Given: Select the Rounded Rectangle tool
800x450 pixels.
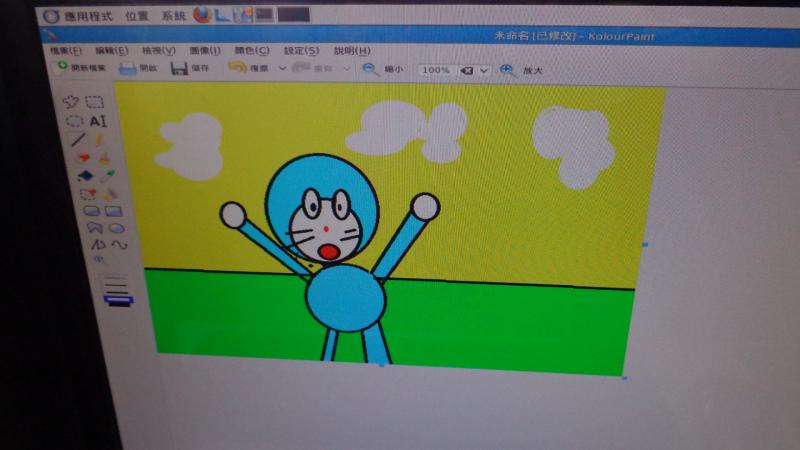Looking at the screenshot, I should [91, 211].
